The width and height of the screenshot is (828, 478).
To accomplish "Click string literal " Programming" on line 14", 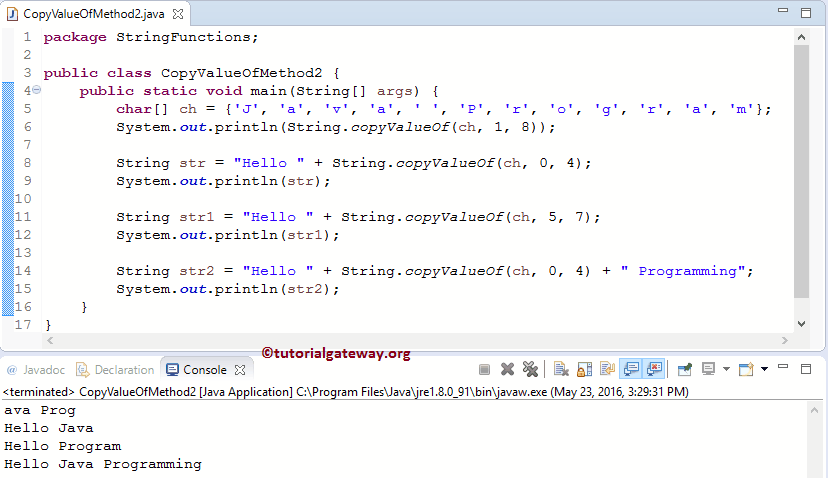I will tap(683, 271).
